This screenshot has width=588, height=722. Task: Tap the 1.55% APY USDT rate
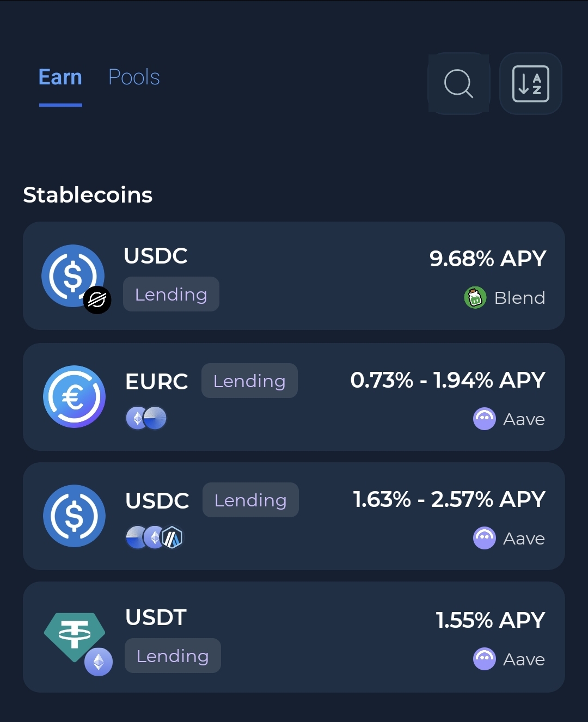(490, 620)
